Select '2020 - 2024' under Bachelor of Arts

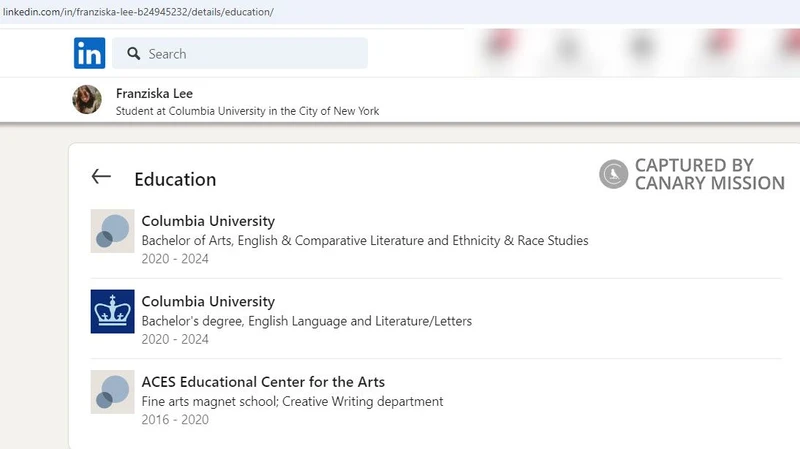point(175,259)
